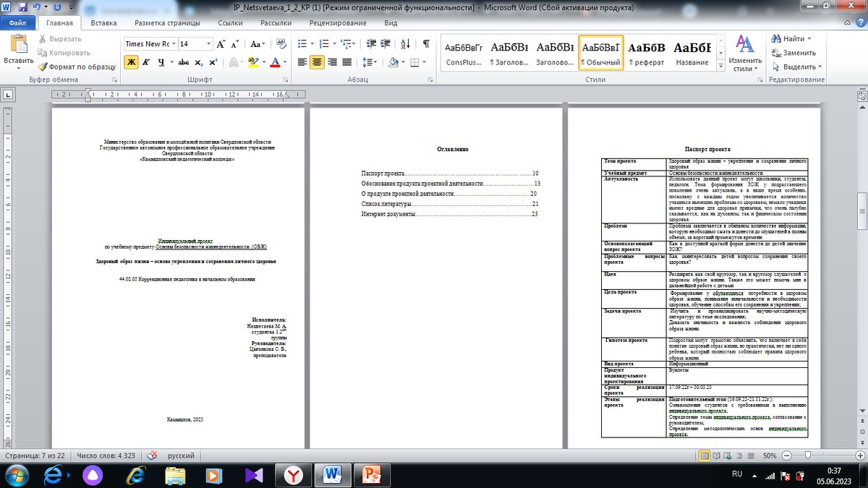The image size is (868, 488).
Task: Open the Файл tab
Action: (19, 23)
